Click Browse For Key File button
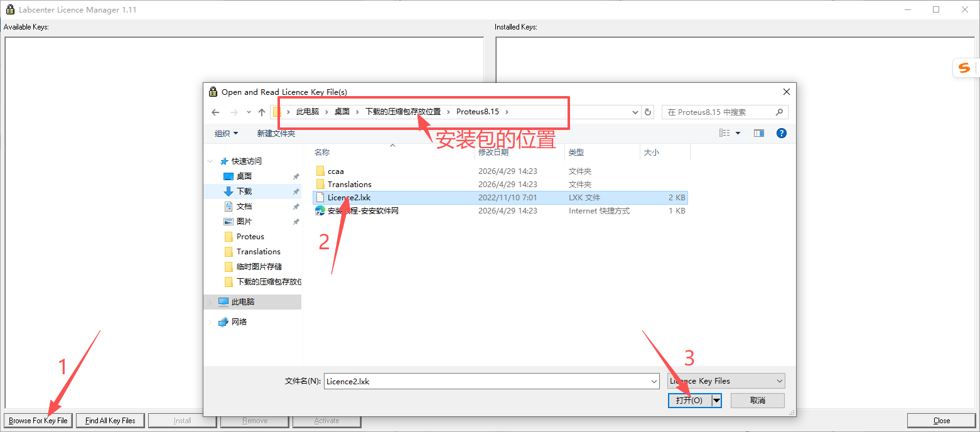Screen dimensions: 980x432 (x=38, y=420)
